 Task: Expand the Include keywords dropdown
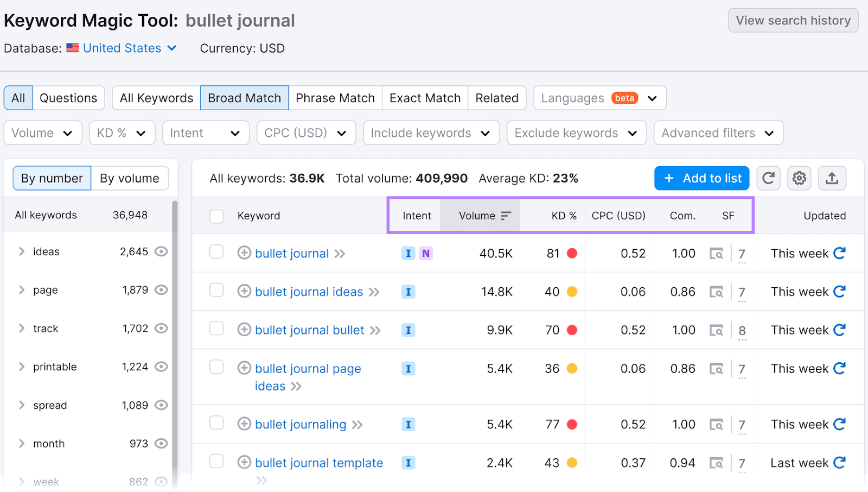tap(431, 133)
